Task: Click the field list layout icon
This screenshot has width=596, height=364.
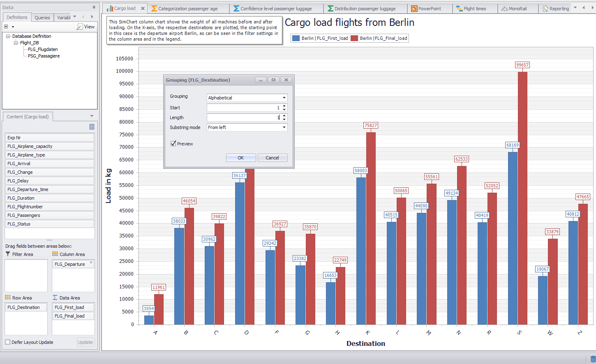Action: 92,127
